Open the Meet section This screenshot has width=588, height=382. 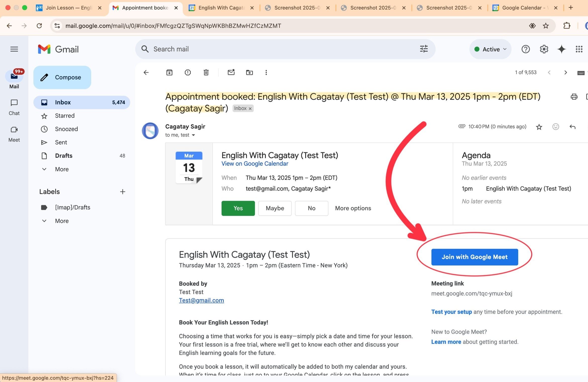[14, 134]
